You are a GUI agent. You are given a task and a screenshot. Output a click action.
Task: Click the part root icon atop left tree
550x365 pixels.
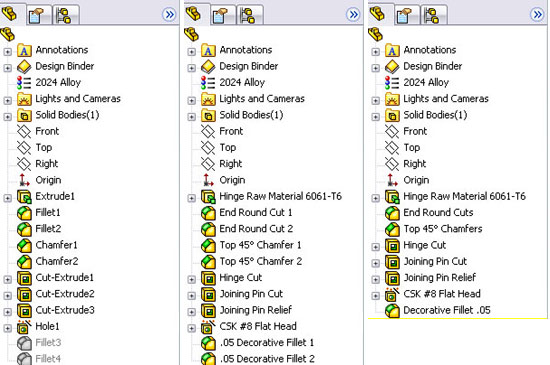pyautogui.click(x=7, y=34)
